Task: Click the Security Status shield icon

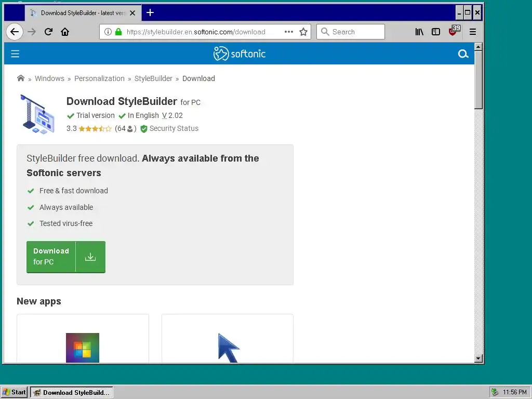Action: click(144, 129)
